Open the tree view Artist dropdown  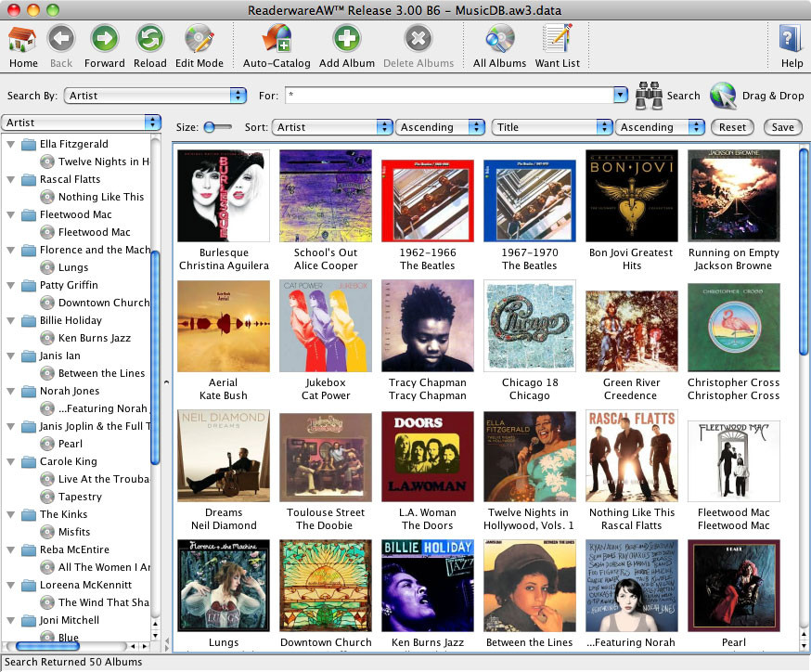click(81, 123)
